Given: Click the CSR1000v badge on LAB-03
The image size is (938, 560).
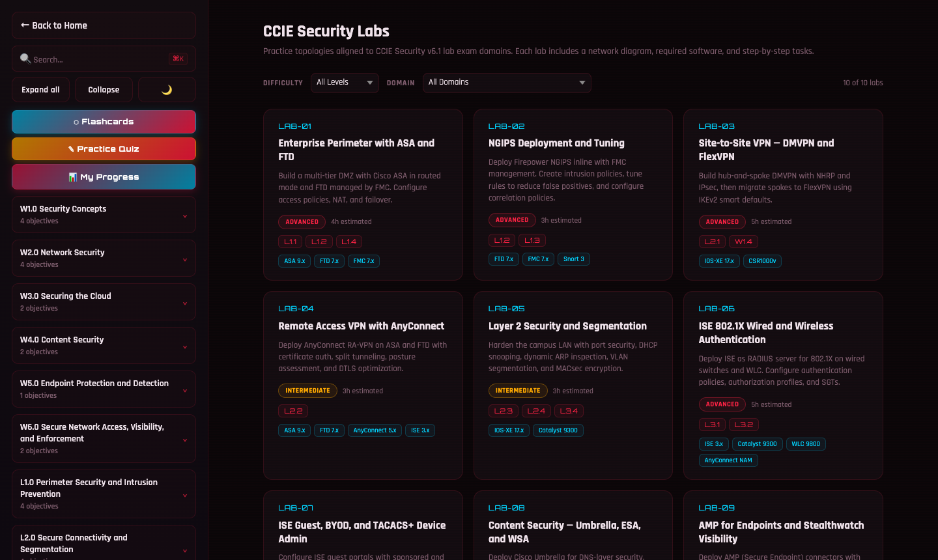Looking at the screenshot, I should pos(762,260).
